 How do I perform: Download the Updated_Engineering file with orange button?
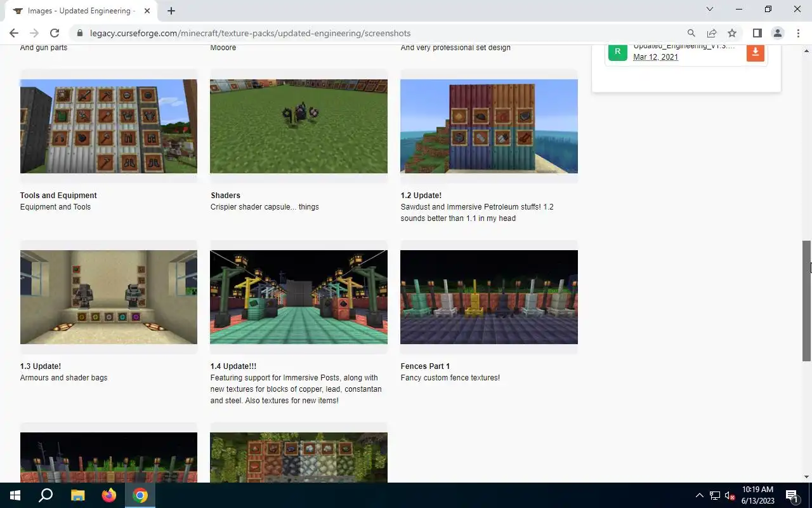(x=755, y=53)
